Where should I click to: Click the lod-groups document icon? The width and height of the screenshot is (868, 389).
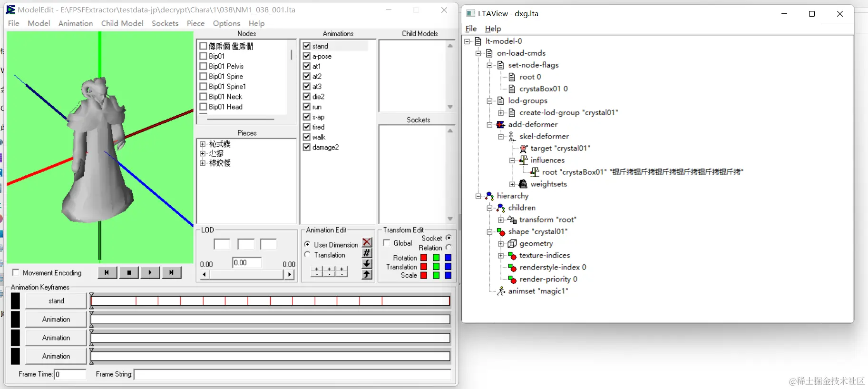click(500, 101)
